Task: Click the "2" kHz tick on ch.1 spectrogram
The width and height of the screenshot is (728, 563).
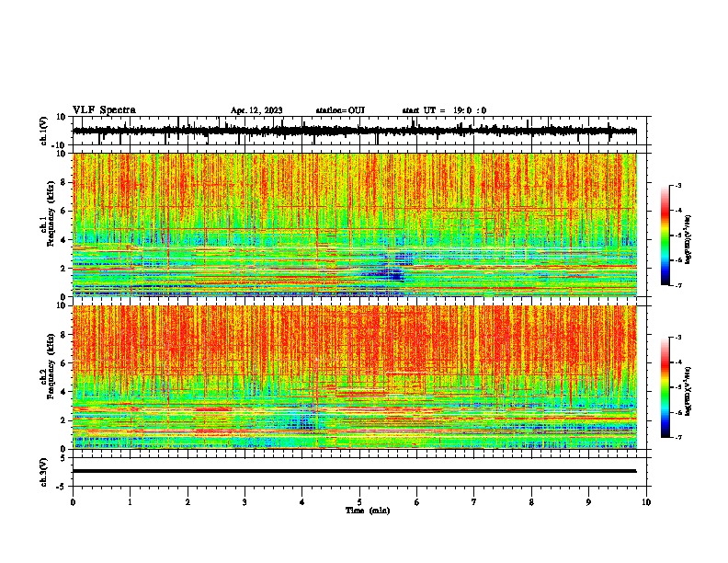Action: click(x=63, y=269)
